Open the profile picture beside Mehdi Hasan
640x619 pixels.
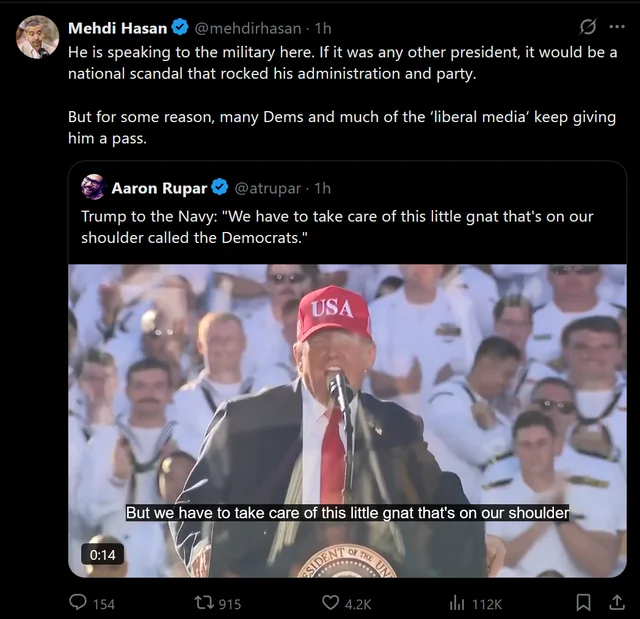click(37, 37)
